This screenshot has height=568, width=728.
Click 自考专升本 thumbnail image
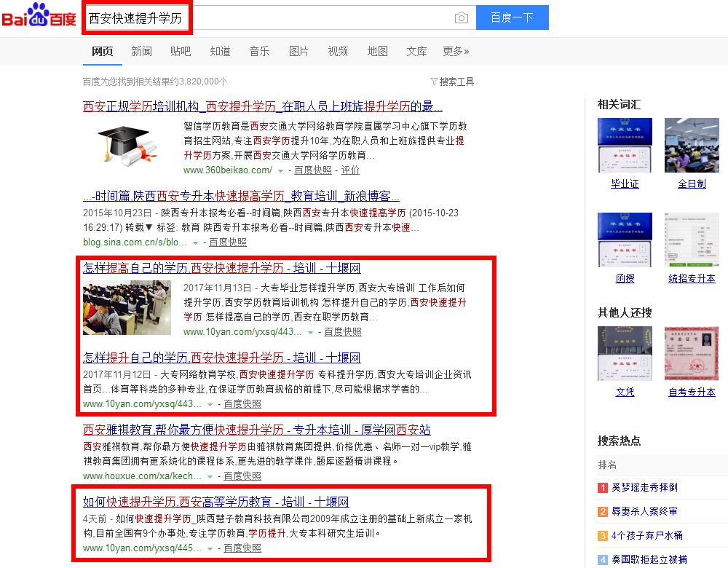(x=692, y=353)
